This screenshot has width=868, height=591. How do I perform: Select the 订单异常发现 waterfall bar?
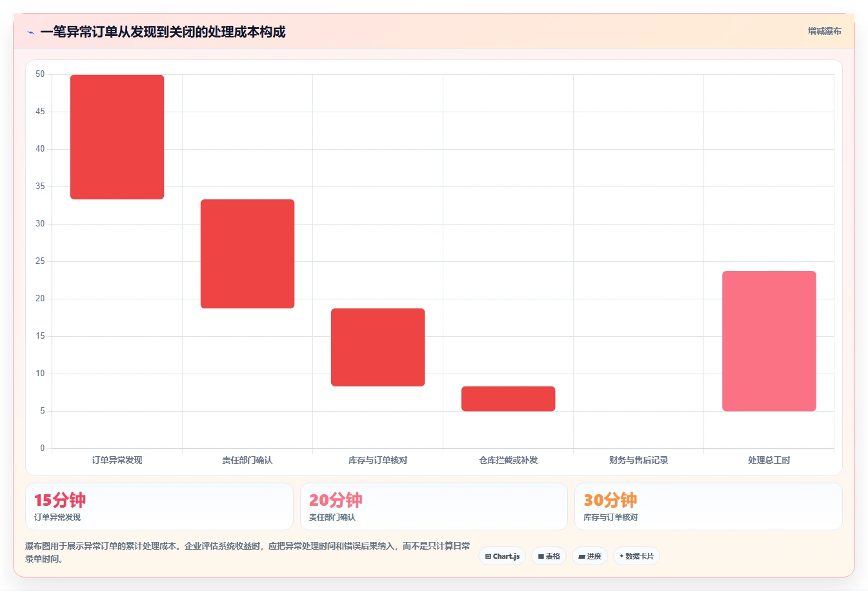coord(117,137)
